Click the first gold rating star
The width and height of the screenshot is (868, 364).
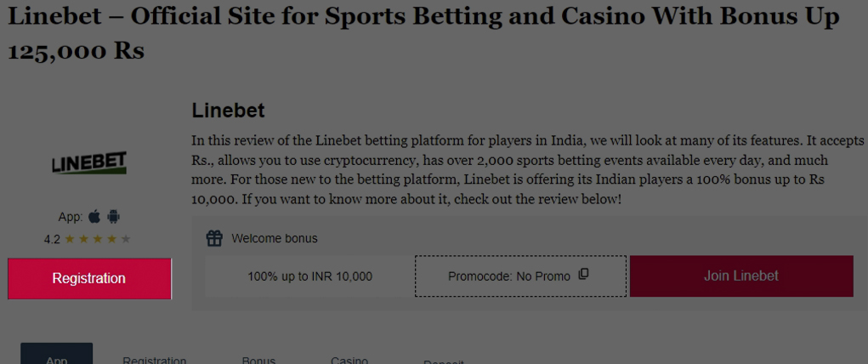coord(70,240)
